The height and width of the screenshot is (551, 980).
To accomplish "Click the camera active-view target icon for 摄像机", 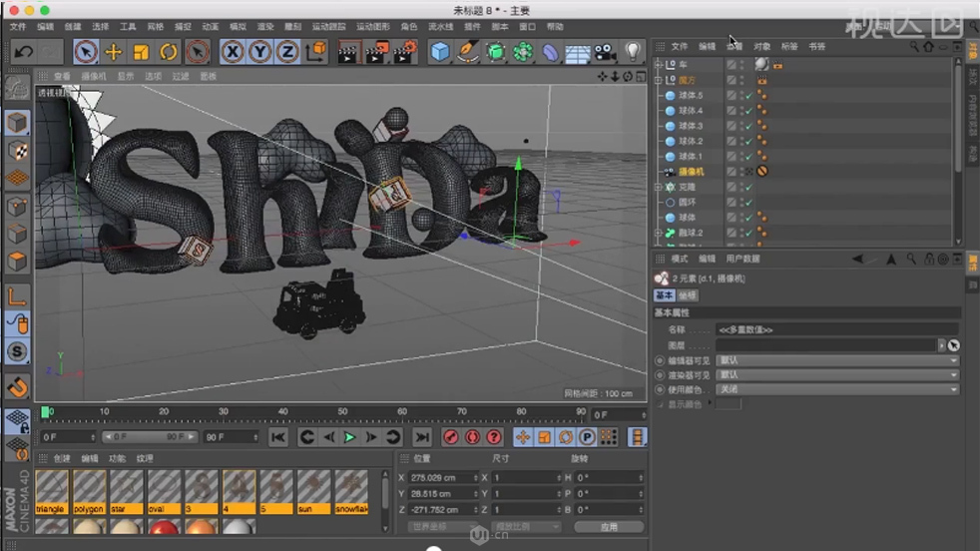I will [x=748, y=172].
